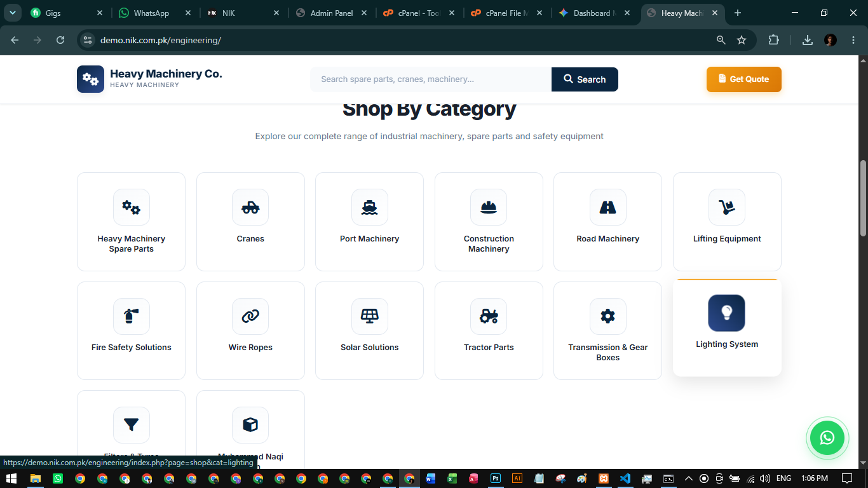Click the taskbar clock showing 1:06 PM
868x488 pixels.
(815, 478)
